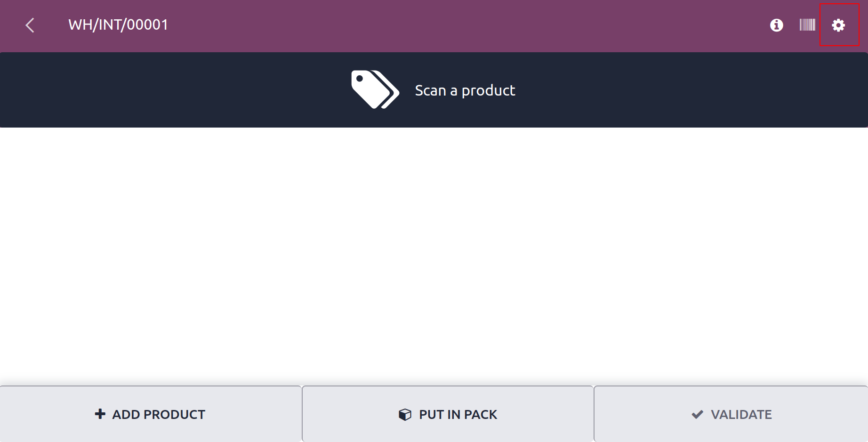Open the highlighted gear menu at top right
Viewport: 868px width, 442px height.
pos(838,25)
